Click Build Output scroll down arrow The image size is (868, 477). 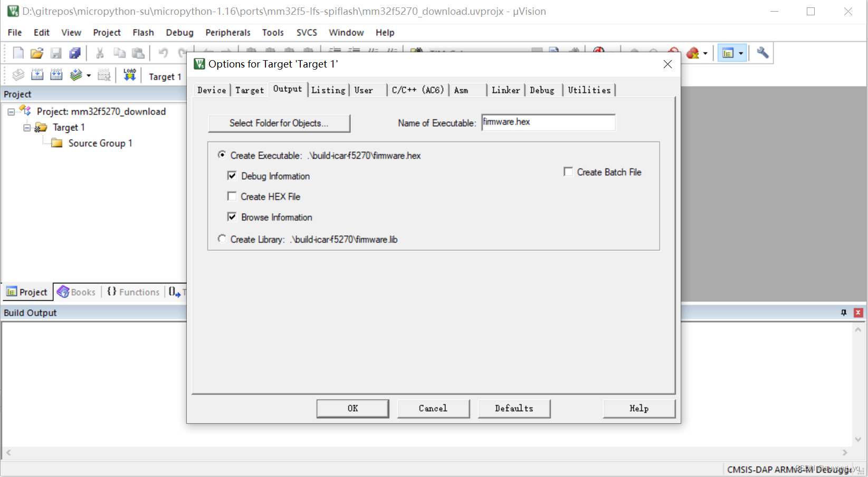click(858, 439)
